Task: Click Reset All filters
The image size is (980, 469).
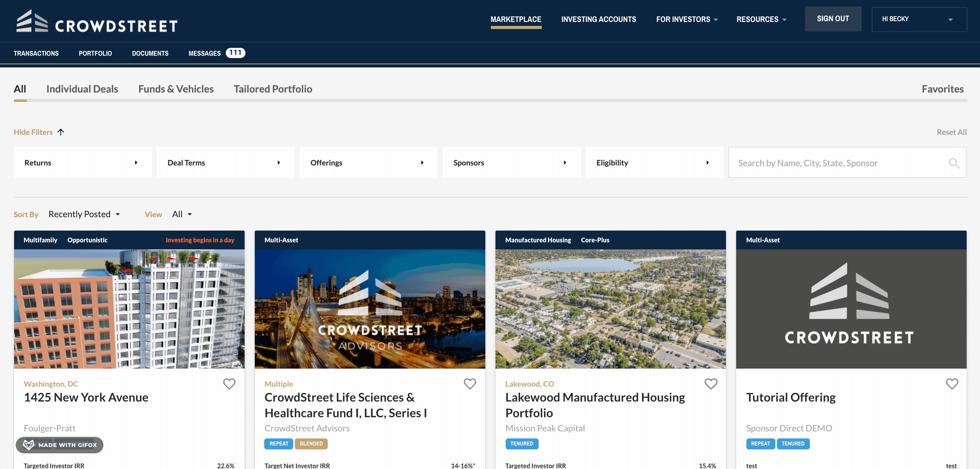Action: (x=951, y=132)
